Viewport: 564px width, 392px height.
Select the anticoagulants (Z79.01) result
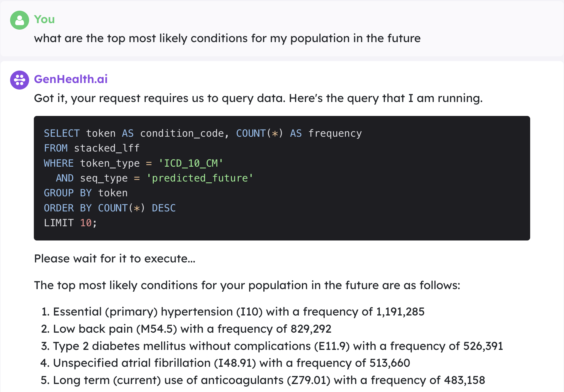(x=263, y=380)
